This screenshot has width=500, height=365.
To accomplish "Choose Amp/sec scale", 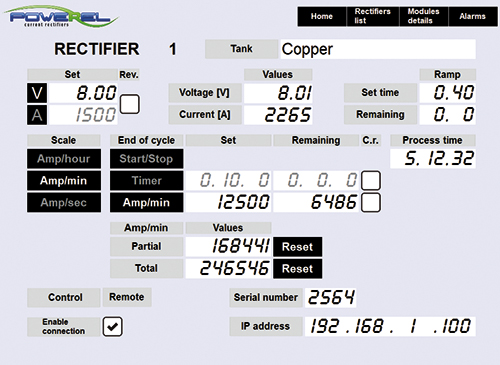I will pyautogui.click(x=64, y=202).
